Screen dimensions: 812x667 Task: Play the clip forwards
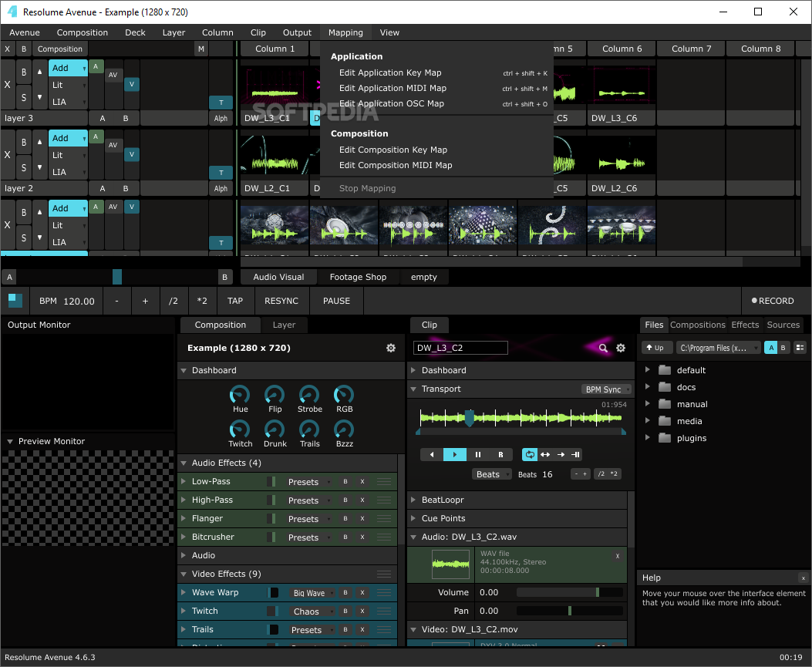pyautogui.click(x=455, y=455)
